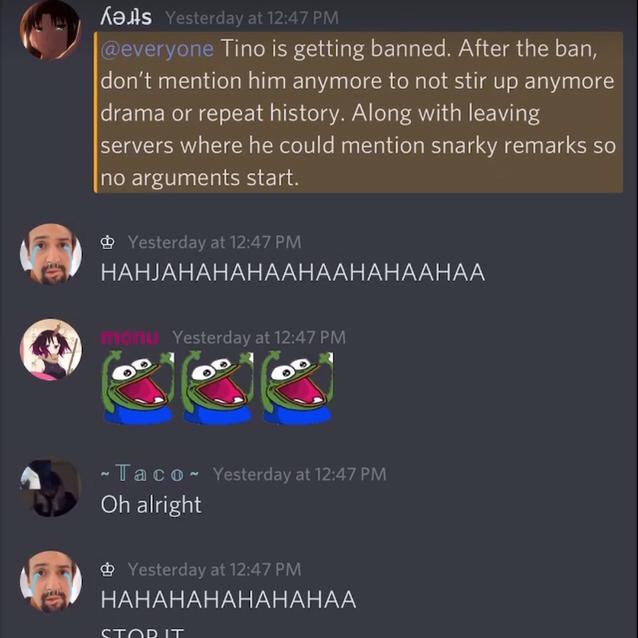Click the 'Oh alright' message text

pos(151,505)
